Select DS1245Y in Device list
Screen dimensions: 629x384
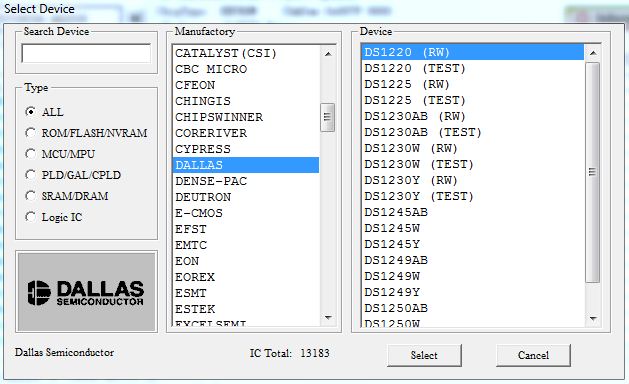(x=473, y=244)
